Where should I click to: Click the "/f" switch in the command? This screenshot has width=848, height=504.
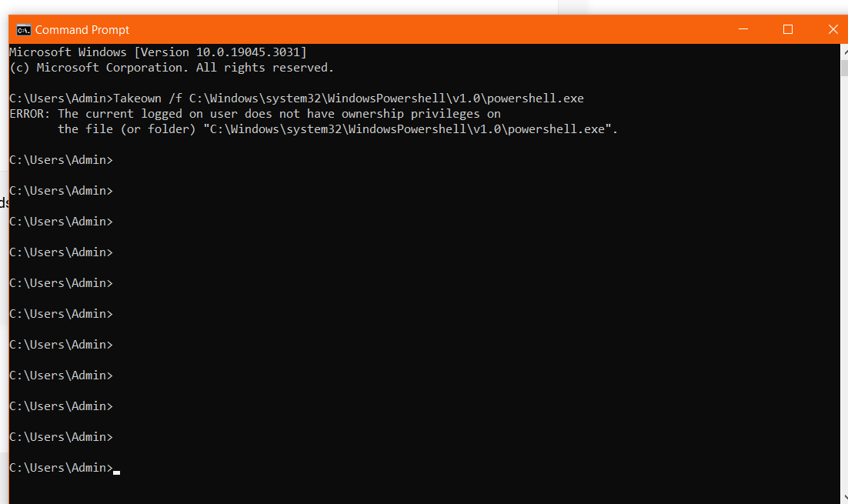coord(175,98)
